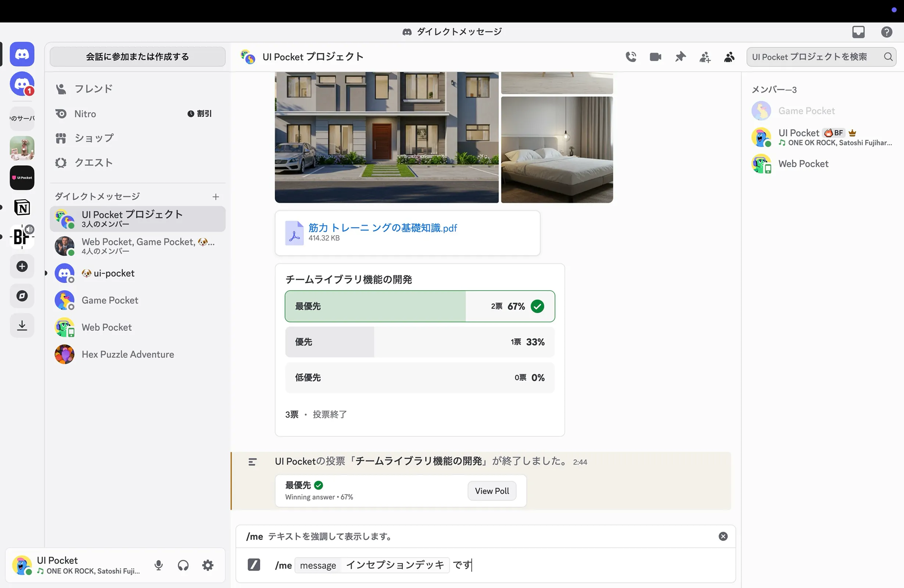
Task: Open the inbox
Action: coord(858,32)
